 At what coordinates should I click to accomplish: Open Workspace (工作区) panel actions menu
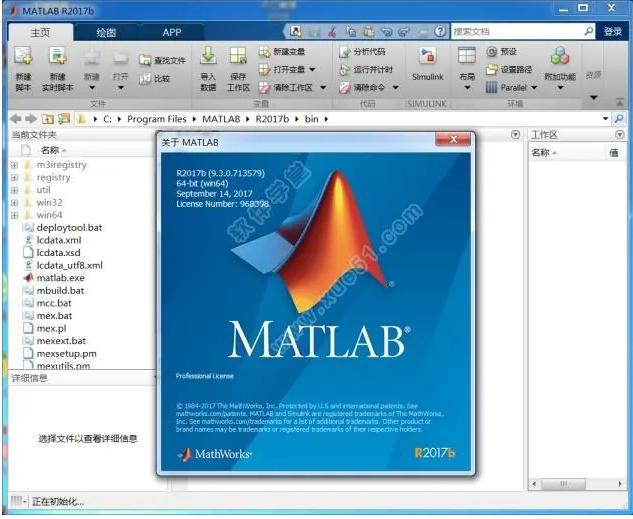(x=620, y=134)
